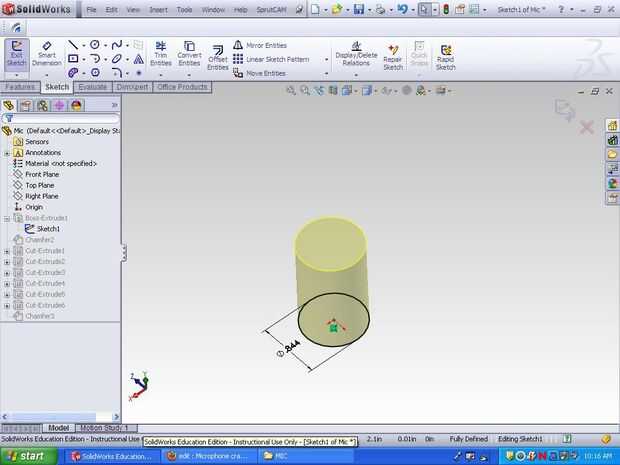Image resolution: width=620 pixels, height=465 pixels.
Task: Click the feature tree filter field
Action: tap(60, 118)
